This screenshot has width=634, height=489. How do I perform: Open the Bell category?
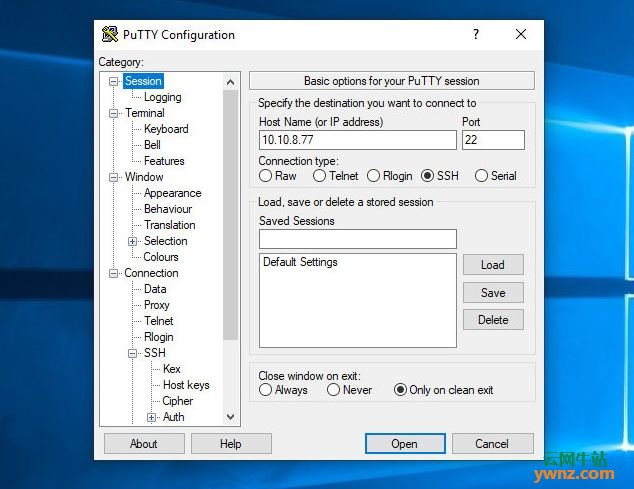tap(152, 145)
